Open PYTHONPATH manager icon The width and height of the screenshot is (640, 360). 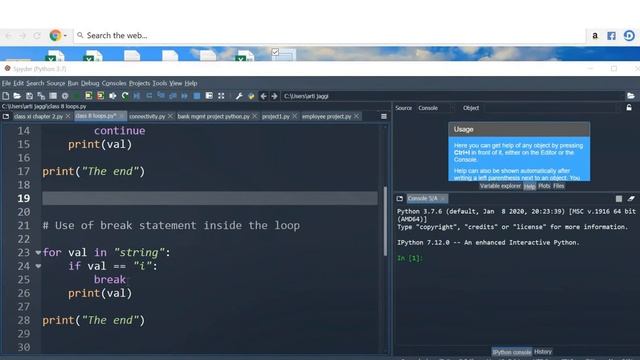point(251,96)
